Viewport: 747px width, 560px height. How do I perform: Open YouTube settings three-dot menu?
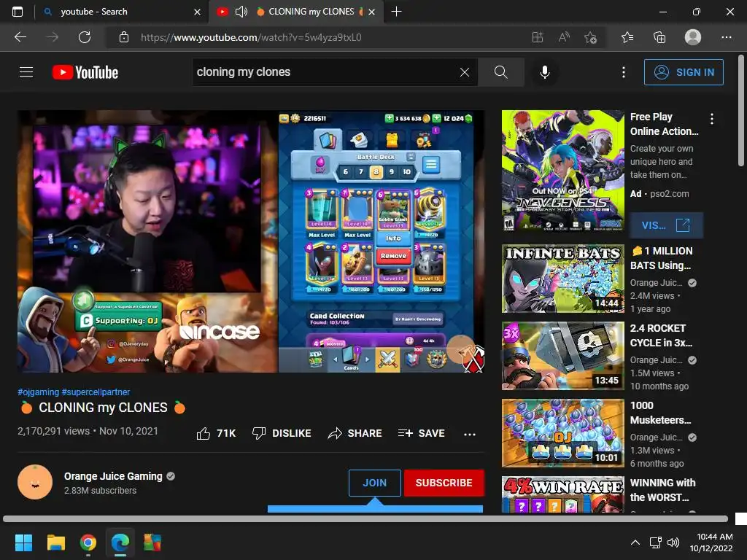tap(623, 72)
